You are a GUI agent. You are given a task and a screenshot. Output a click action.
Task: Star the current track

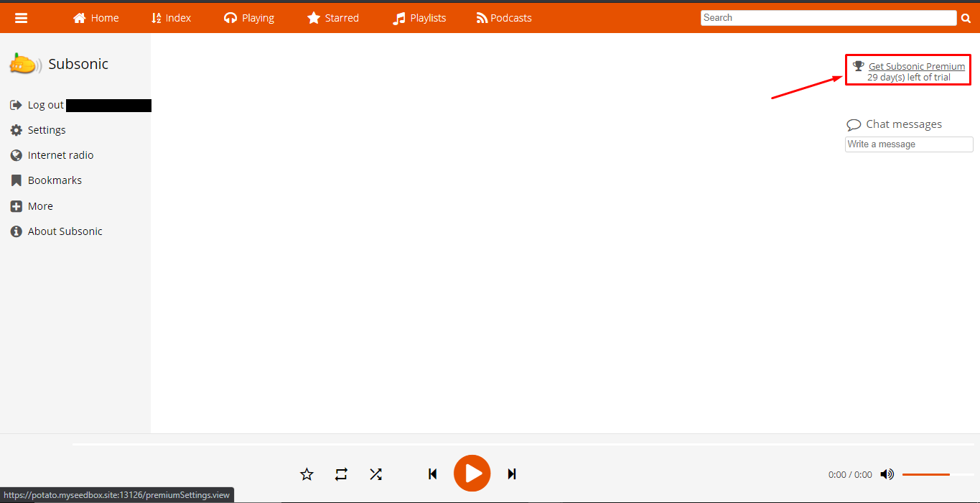[307, 474]
